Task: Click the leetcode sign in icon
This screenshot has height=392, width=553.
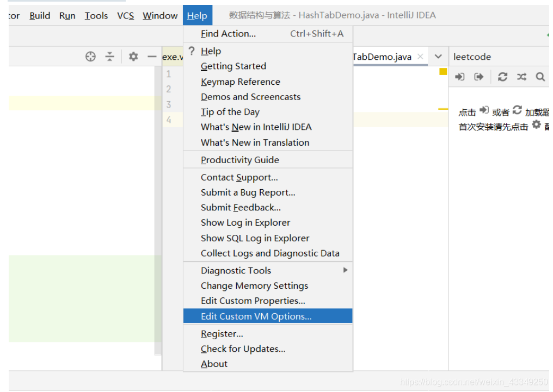Action: [x=460, y=77]
